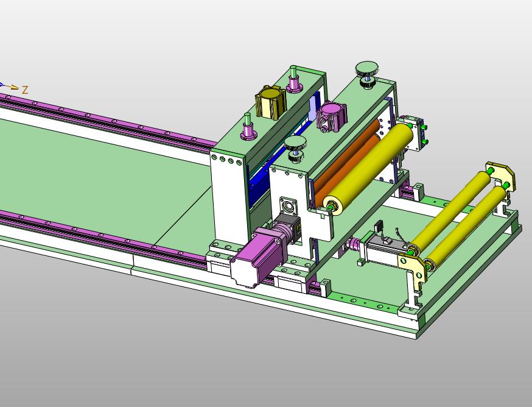Pick the pink pneumatic cylinder between the frames
Image resolution: width=532 pixels, height=407 pixels.
(331, 116)
